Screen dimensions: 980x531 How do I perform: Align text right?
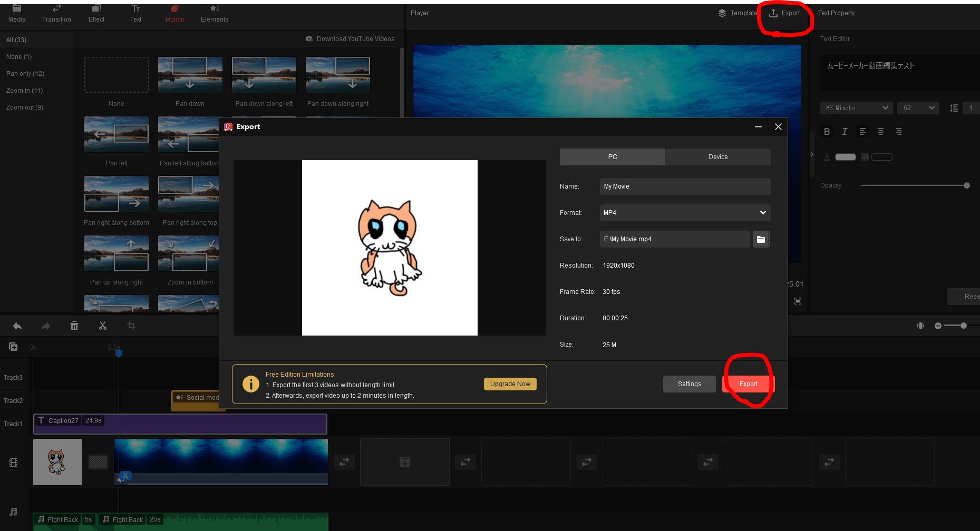point(898,132)
